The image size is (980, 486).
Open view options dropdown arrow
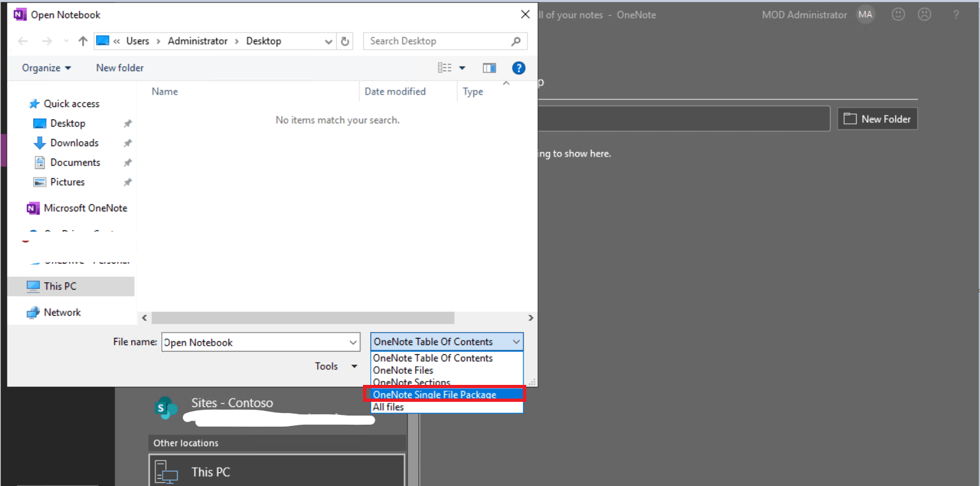tap(462, 68)
